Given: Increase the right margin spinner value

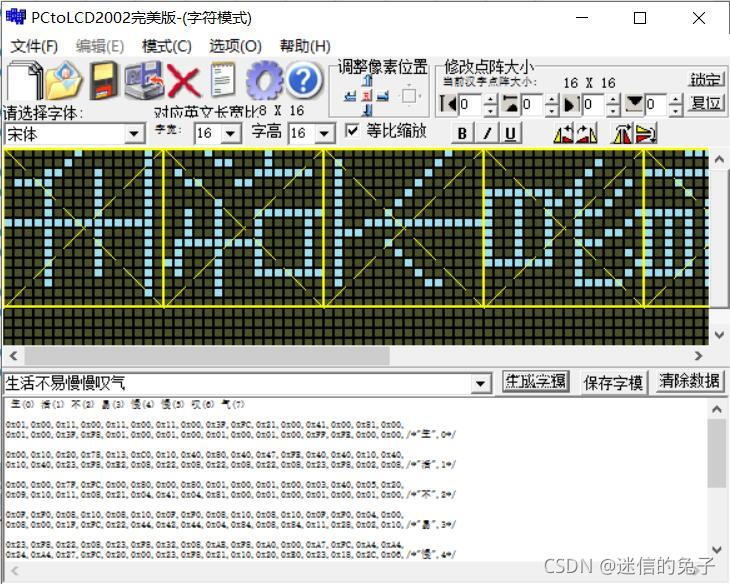Looking at the screenshot, I should pyautogui.click(x=614, y=99).
